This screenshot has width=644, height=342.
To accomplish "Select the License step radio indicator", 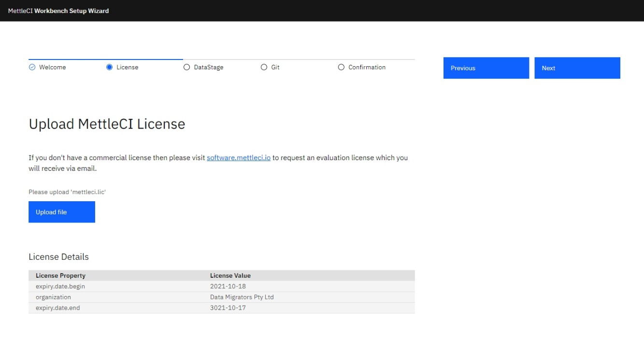I will click(x=110, y=67).
